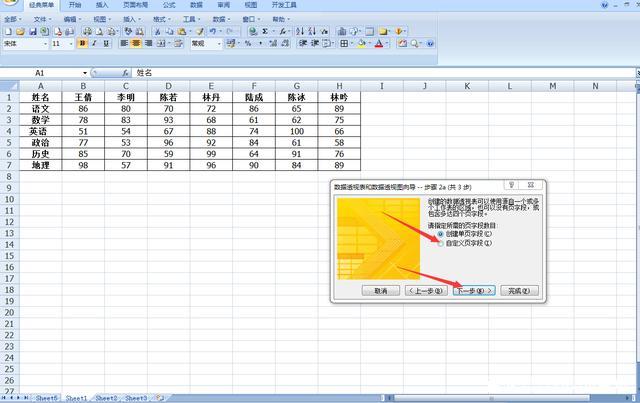This screenshot has height=403, width=640.
Task: Click 取消 button in wizard dialog
Action: [x=380, y=291]
